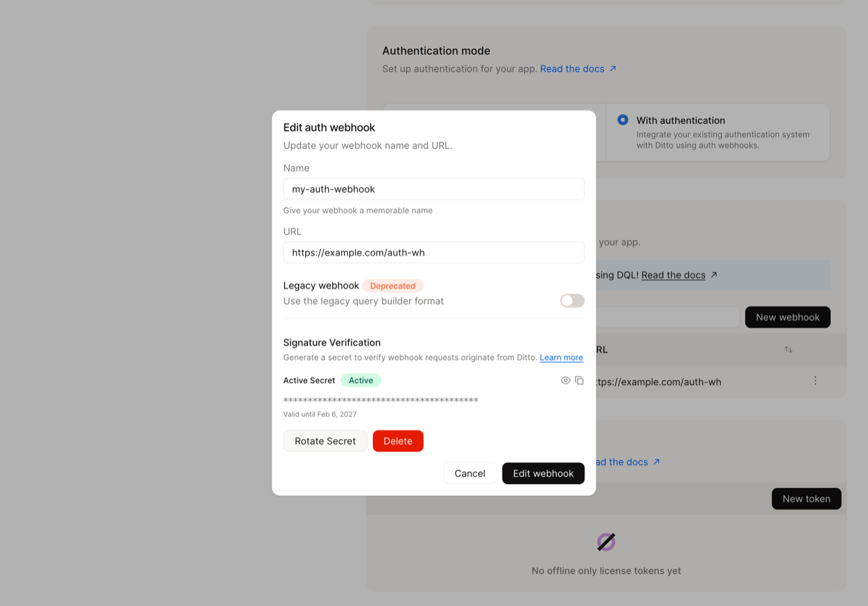Open the Learn more signature verification link
Viewport: 868px width, 606px height.
[x=561, y=357]
